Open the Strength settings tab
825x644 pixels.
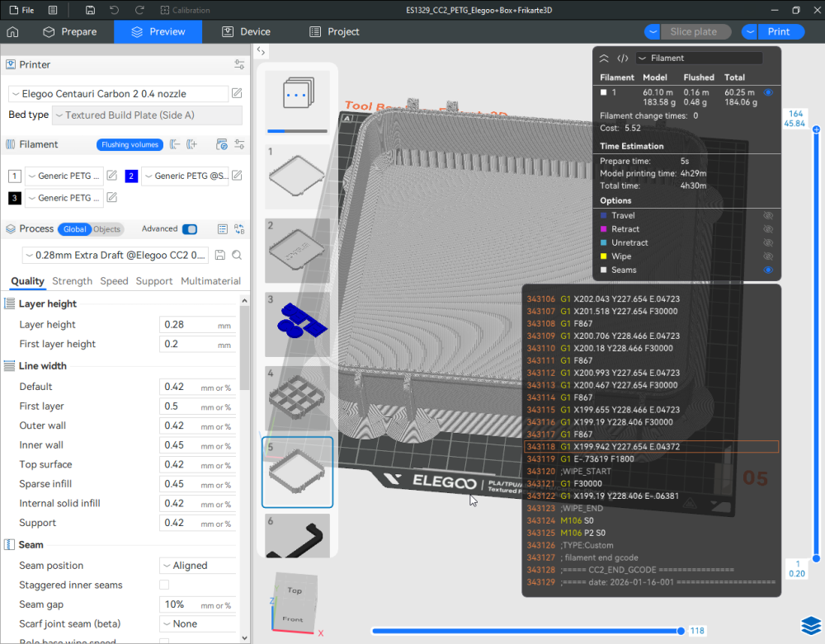(x=73, y=281)
